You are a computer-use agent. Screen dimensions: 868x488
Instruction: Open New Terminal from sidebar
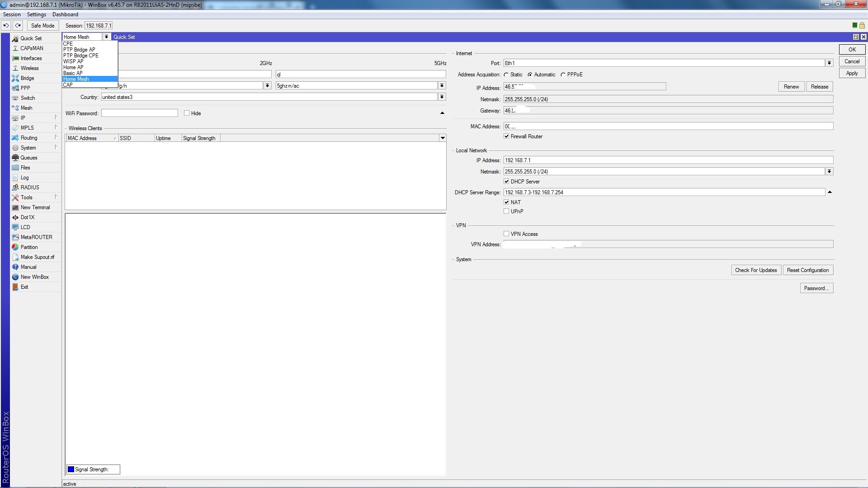(35, 207)
